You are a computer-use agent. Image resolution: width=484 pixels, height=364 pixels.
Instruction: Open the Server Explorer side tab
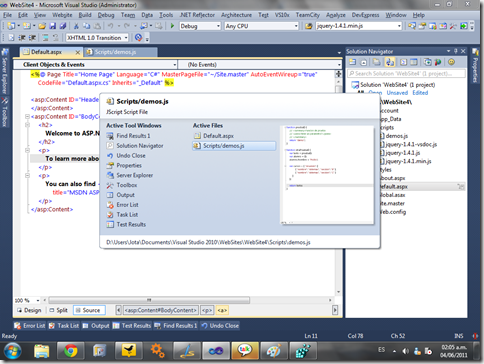[x=5, y=72]
